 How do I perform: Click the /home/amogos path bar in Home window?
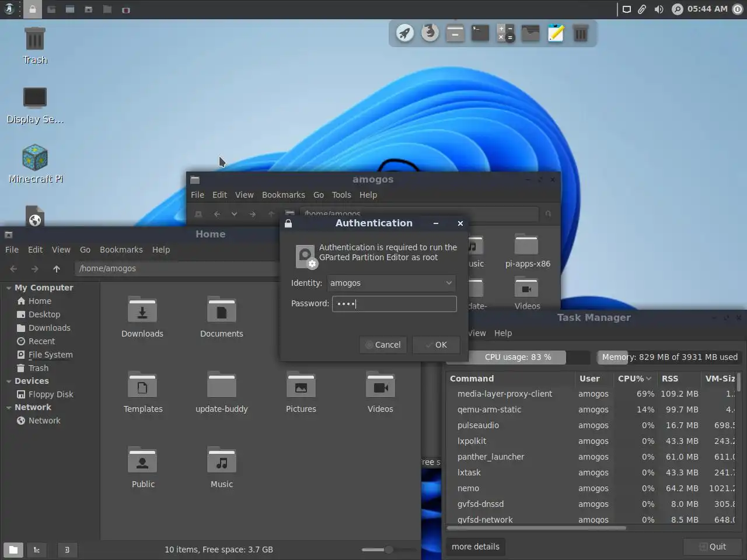pos(177,268)
